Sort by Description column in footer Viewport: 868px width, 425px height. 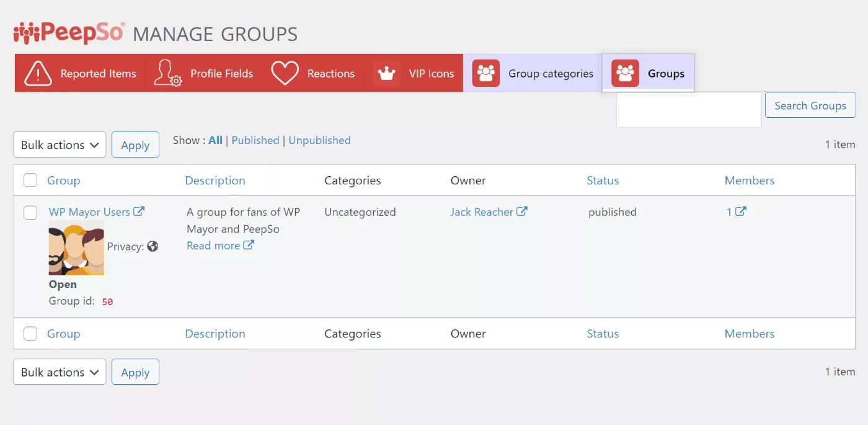215,334
